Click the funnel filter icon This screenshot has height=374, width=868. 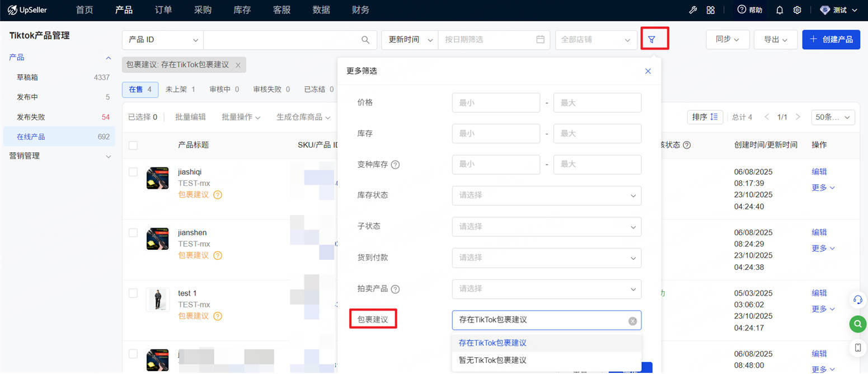(651, 40)
